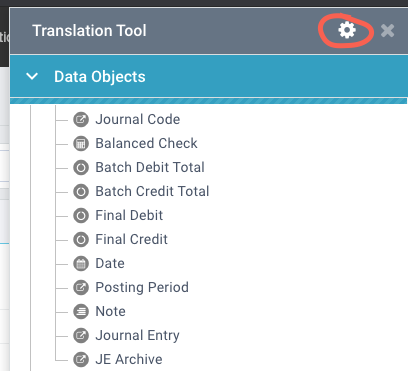Select the Balanced Check label
This screenshot has width=408, height=371.
coord(146,143)
